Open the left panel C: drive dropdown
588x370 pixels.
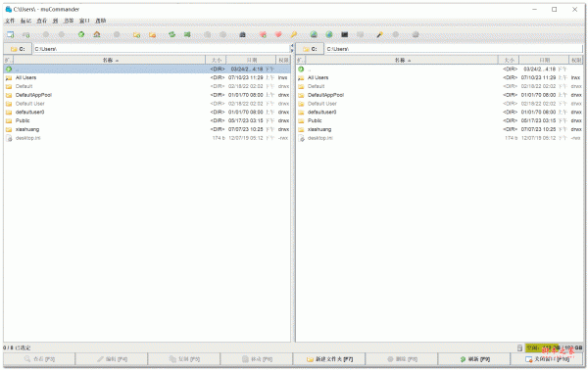[x=18, y=49]
